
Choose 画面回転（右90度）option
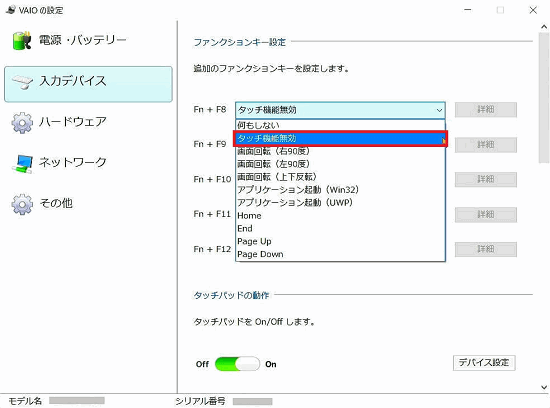[340, 151]
